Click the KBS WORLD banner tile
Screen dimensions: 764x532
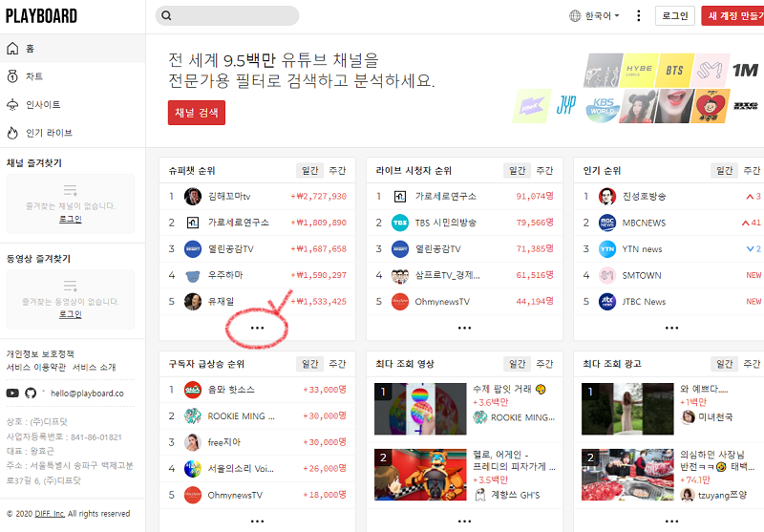point(603,106)
